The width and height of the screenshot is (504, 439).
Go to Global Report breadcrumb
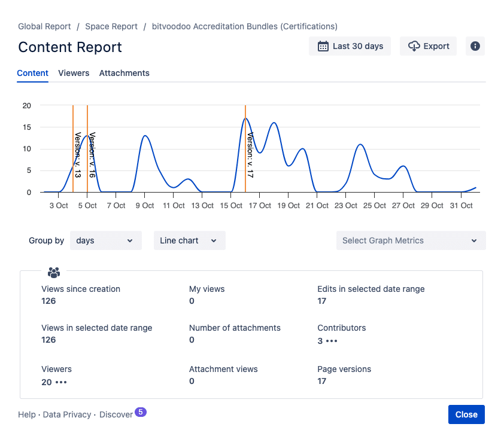(44, 26)
